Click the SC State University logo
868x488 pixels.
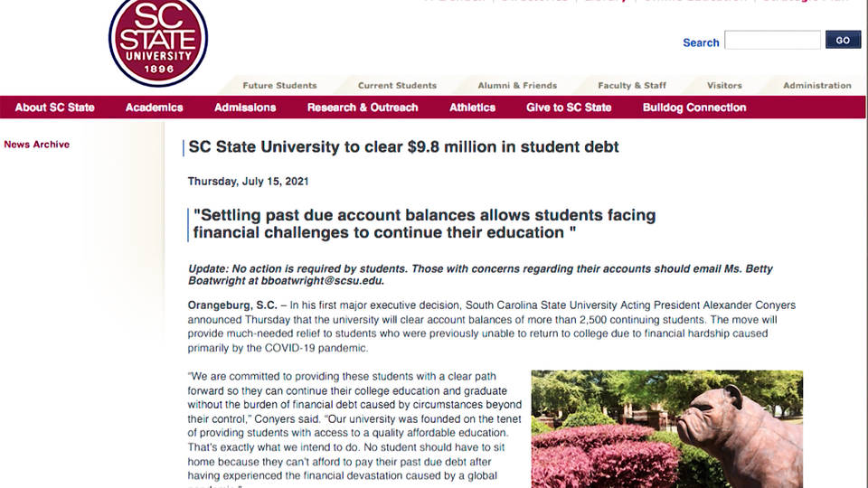(158, 41)
